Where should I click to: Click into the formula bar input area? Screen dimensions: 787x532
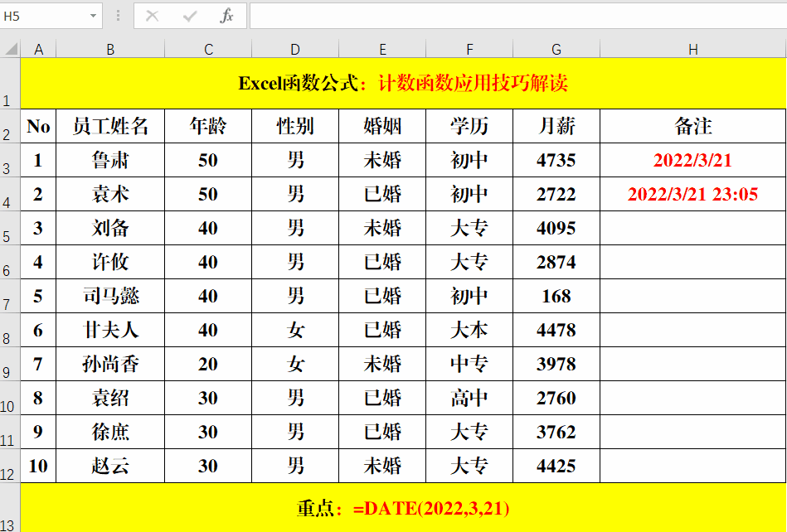coord(518,16)
